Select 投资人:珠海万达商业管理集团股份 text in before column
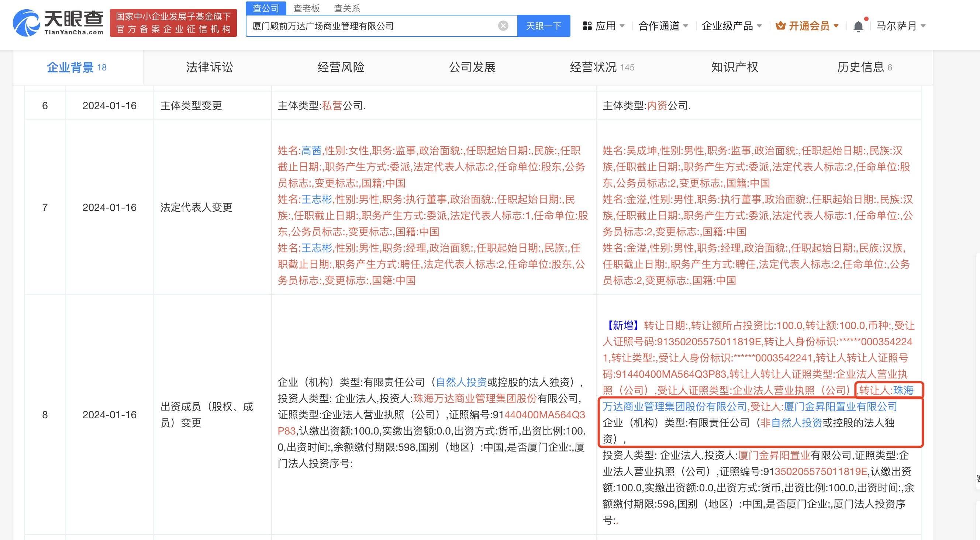 point(458,398)
